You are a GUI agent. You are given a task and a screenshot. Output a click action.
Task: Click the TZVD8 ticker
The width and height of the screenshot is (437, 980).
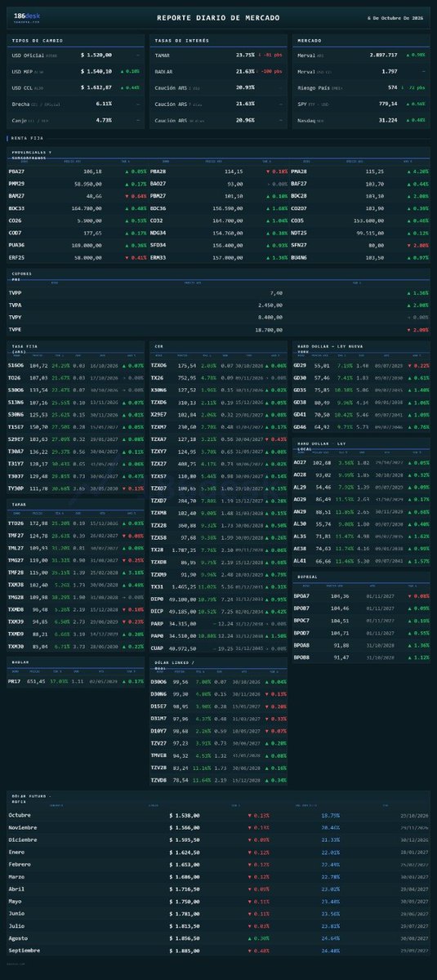(x=160, y=779)
